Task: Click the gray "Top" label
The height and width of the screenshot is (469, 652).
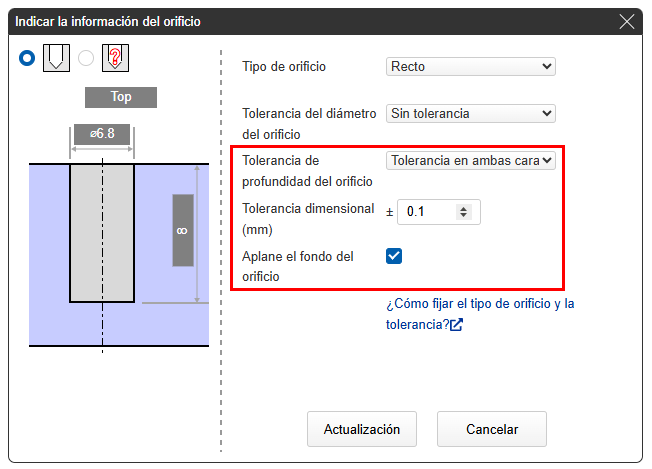Action: pyautogui.click(x=121, y=97)
